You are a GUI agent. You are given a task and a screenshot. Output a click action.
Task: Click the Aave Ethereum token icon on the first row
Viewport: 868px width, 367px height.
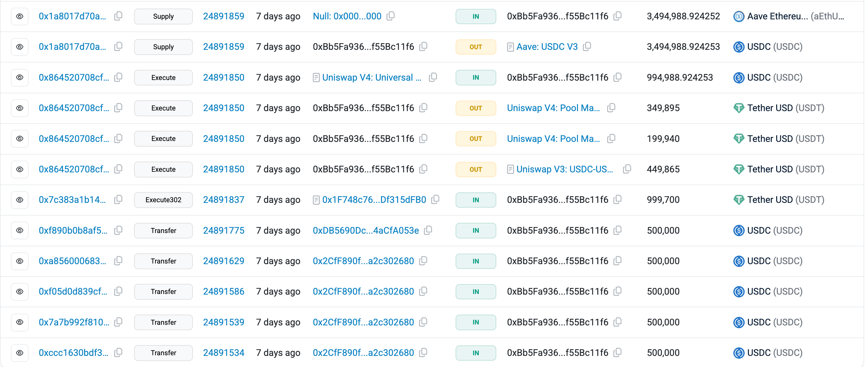[x=739, y=16]
